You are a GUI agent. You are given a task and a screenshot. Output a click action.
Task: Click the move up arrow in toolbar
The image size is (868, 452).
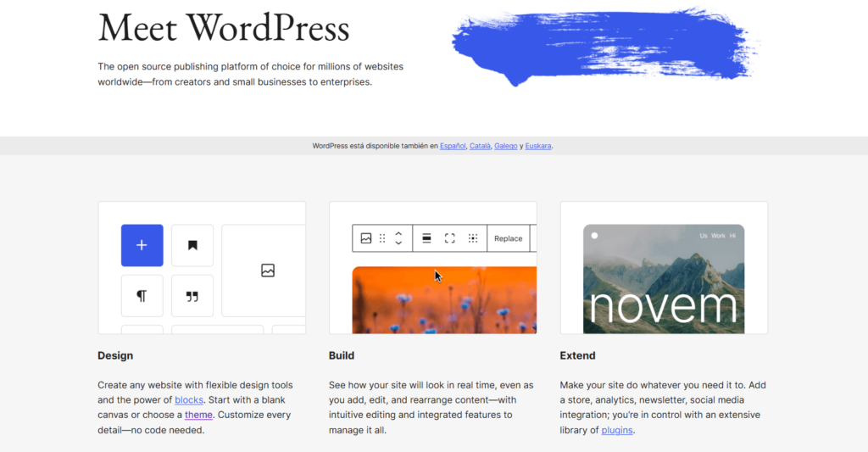398,234
